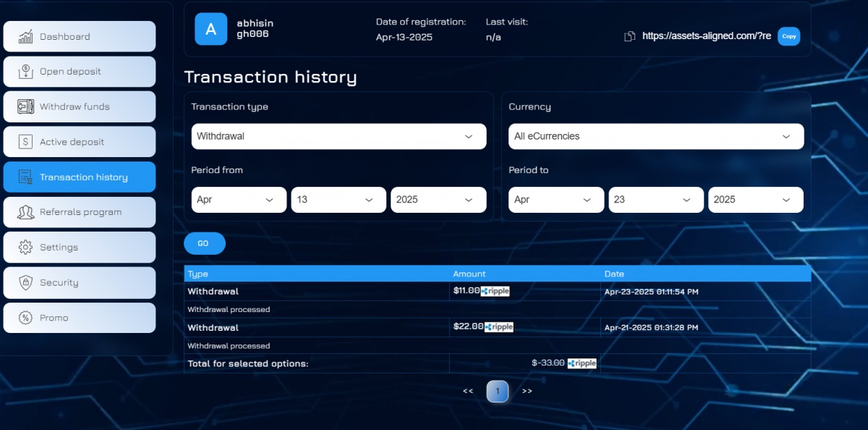Click the Promo percent icon
This screenshot has width=868, height=430.
point(26,318)
